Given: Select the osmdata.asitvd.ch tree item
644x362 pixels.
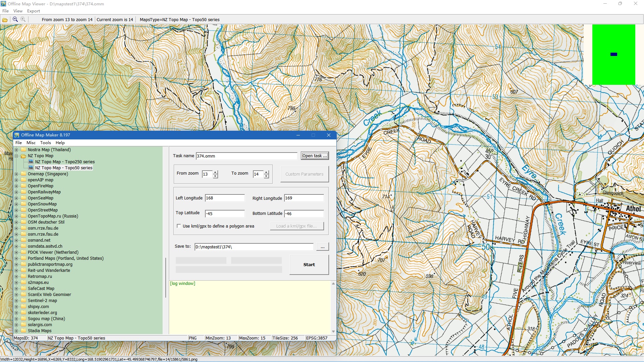Looking at the screenshot, I should [x=45, y=246].
